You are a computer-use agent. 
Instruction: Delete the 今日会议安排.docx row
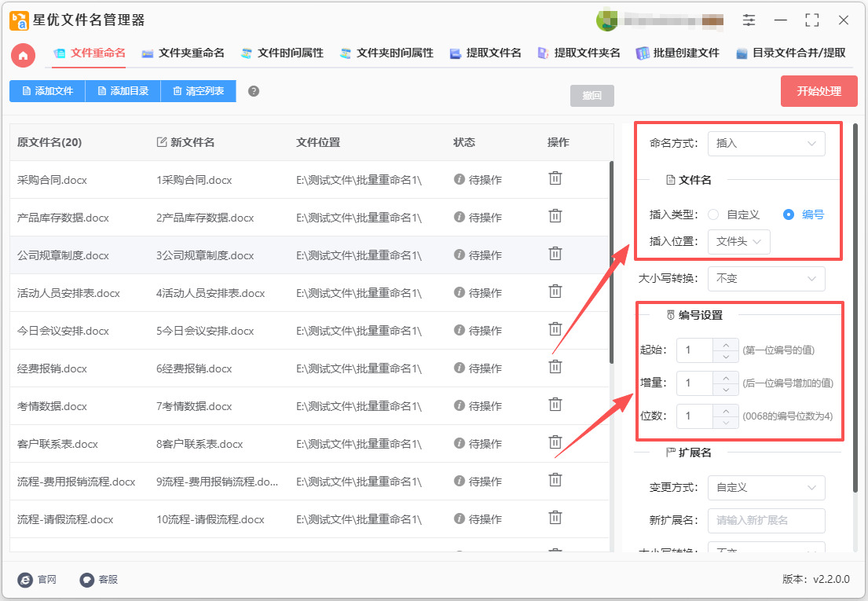pos(555,328)
